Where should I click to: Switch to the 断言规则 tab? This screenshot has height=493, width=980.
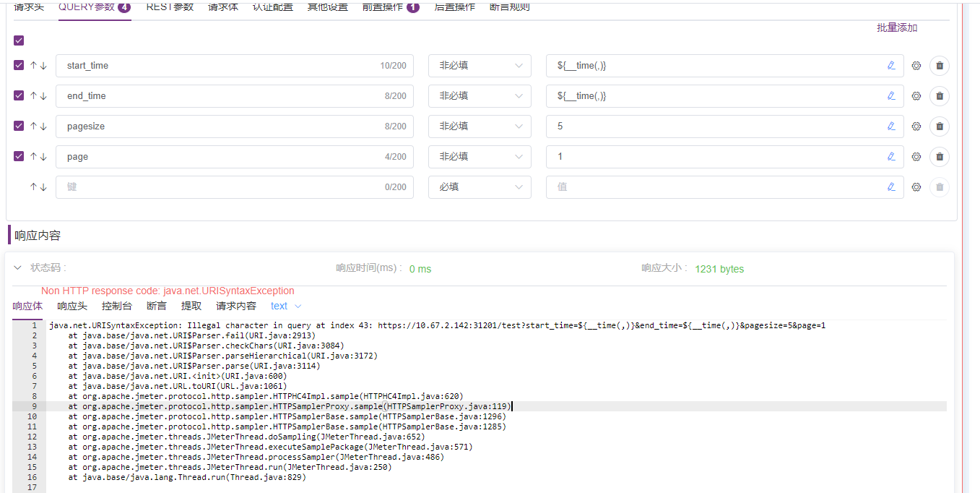(x=509, y=7)
